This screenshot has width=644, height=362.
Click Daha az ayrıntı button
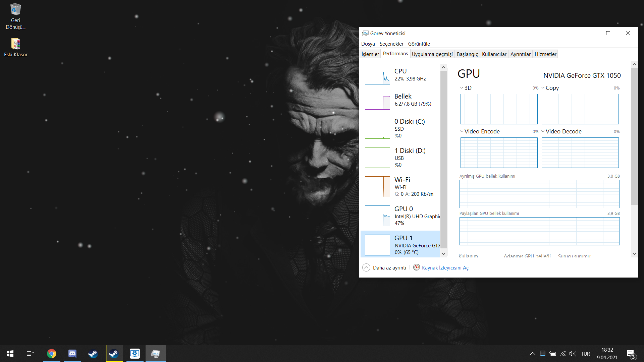point(384,267)
